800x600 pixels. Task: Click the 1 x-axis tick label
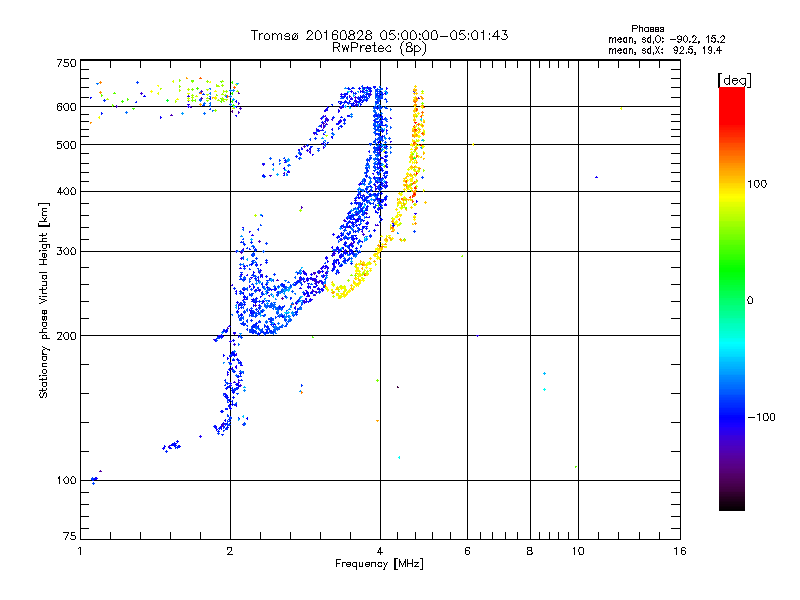[80, 551]
